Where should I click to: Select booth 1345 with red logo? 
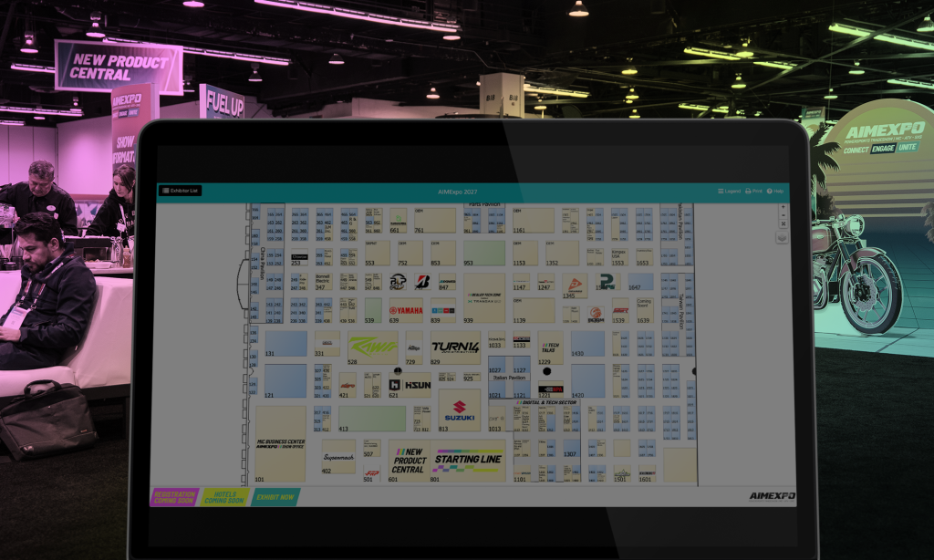pos(575,286)
